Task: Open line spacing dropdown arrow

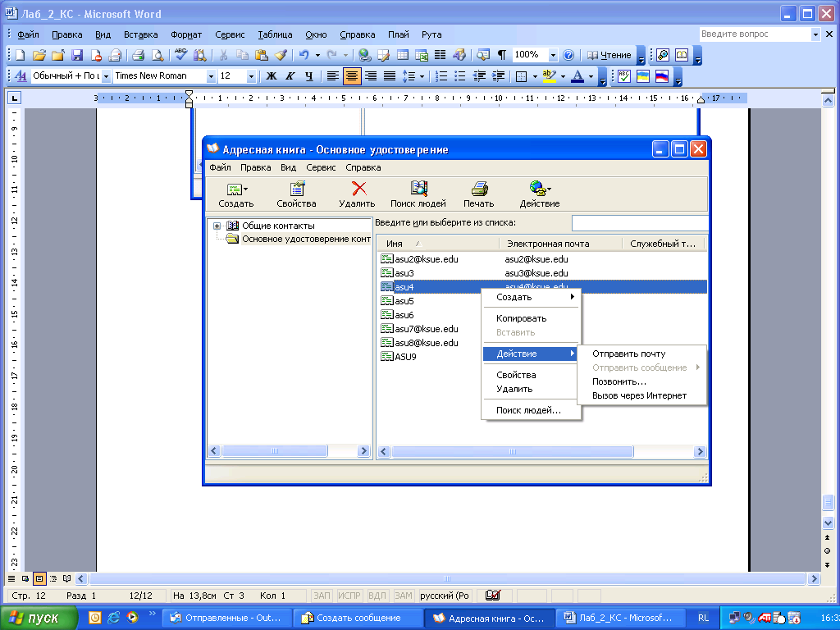Action: (422, 76)
